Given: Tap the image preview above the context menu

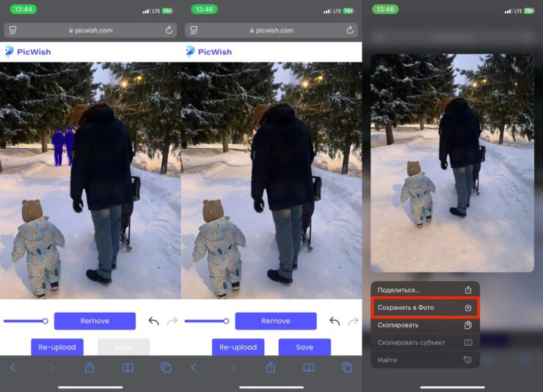Looking at the screenshot, I should point(452,161).
